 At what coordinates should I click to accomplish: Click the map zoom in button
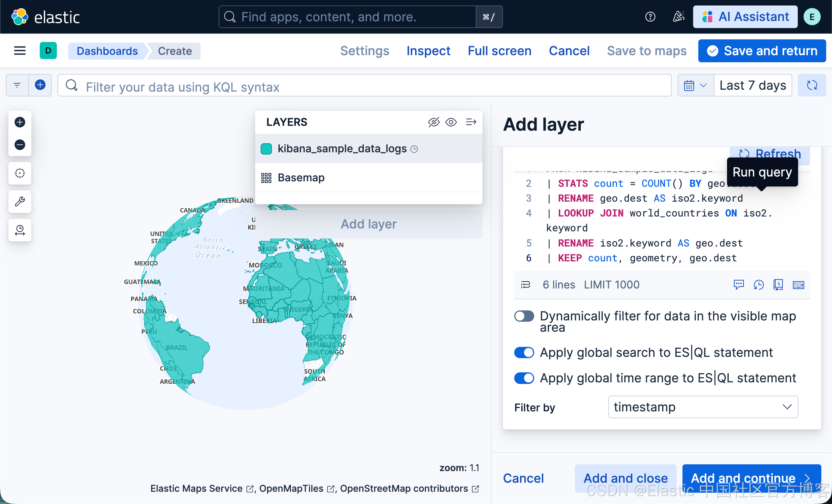tap(20, 122)
